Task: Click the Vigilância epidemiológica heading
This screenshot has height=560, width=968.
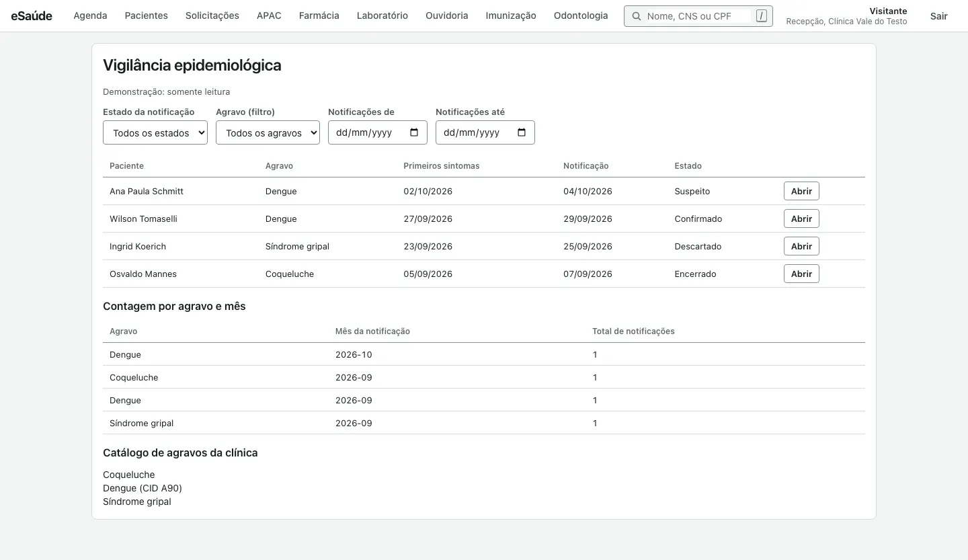Action: click(x=192, y=65)
